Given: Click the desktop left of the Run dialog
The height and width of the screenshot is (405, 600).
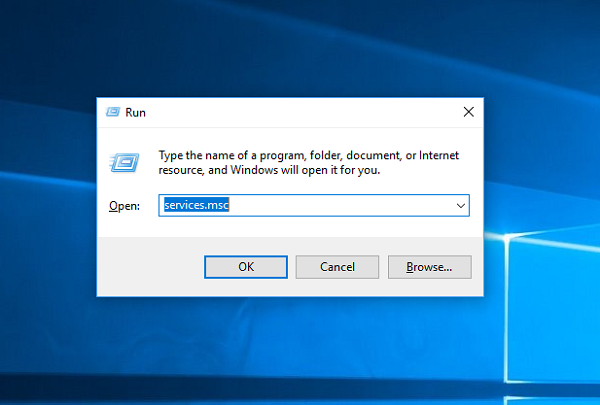Looking at the screenshot, I should pyautogui.click(x=50, y=200).
